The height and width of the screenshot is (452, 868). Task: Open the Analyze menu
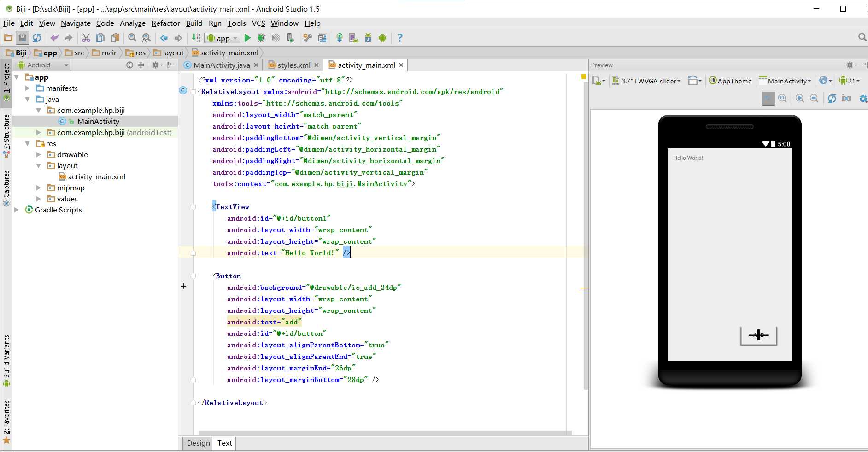pos(132,23)
